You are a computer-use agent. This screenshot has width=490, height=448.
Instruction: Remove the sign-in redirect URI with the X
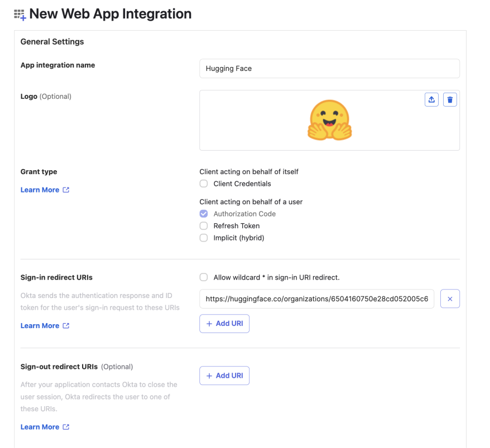tap(450, 299)
